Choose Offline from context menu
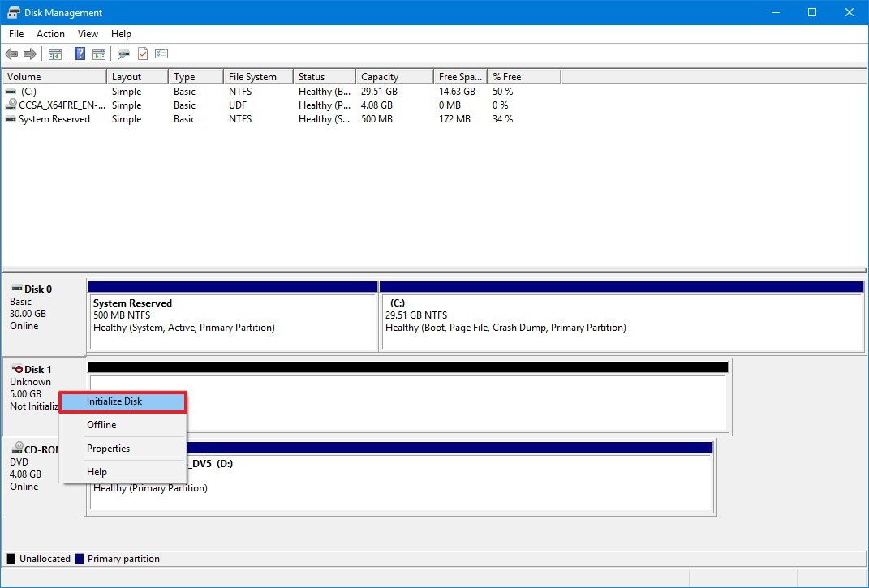The height and width of the screenshot is (588, 869). (x=123, y=425)
